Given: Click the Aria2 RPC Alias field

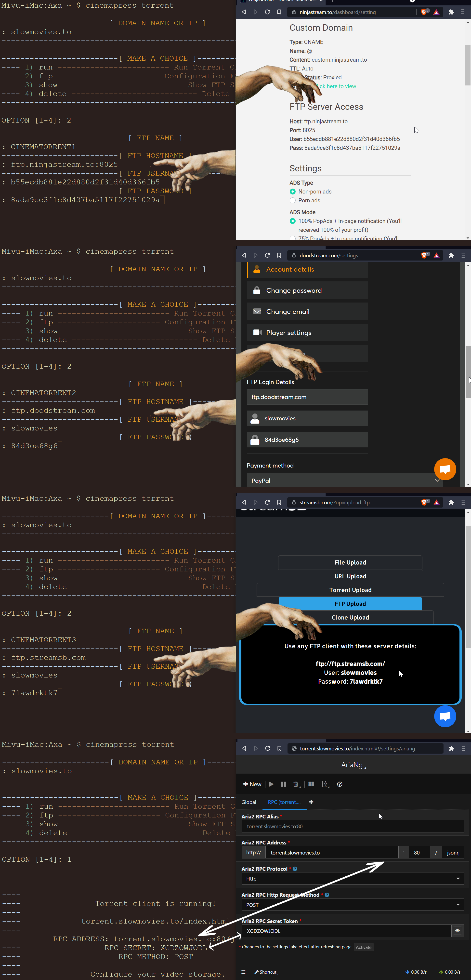Looking at the screenshot, I should click(353, 826).
